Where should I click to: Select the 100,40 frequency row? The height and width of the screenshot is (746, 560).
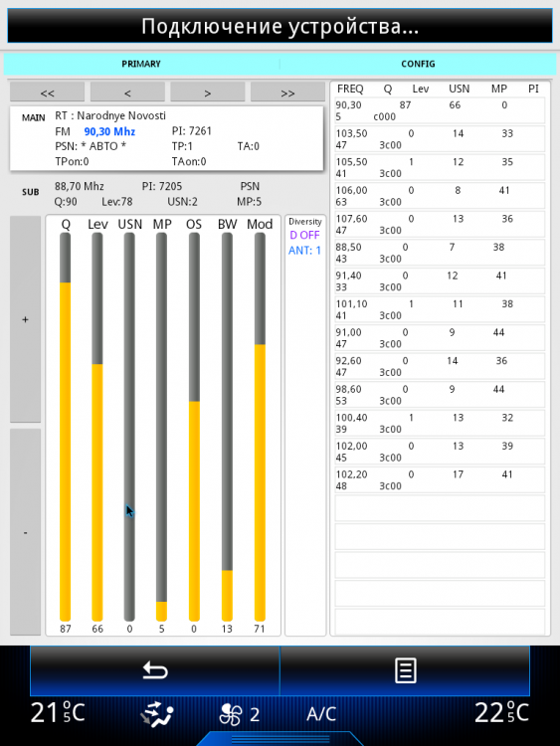(x=440, y=424)
